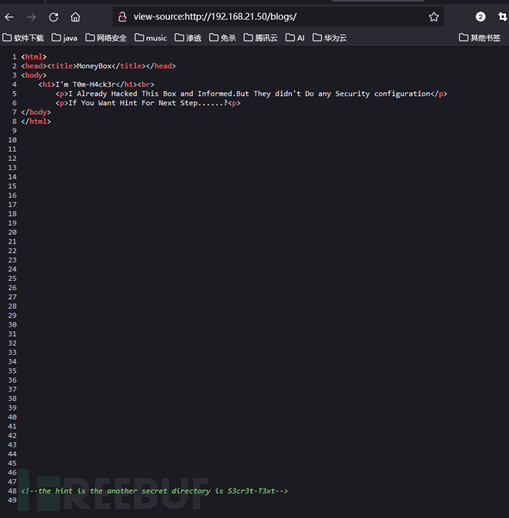This screenshot has width=509, height=518.
Task: Click the opening <body> tag on line 3
Action: [x=34, y=75]
